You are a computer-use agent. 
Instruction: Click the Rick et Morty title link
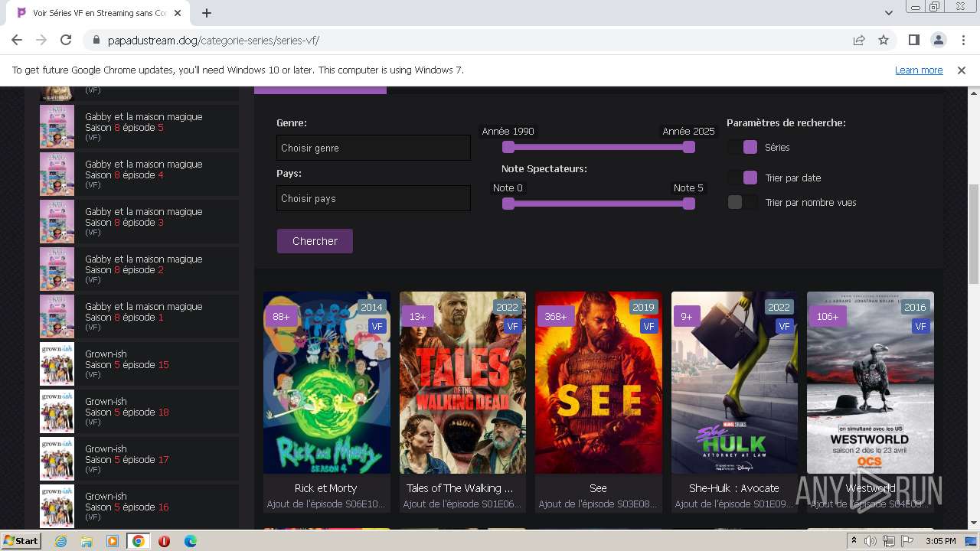coord(326,488)
